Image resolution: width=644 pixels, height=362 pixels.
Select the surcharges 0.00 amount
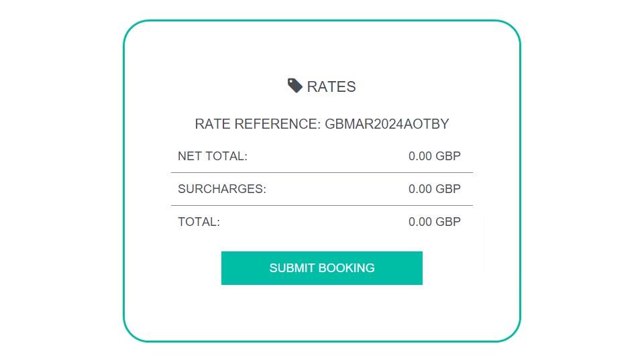420,189
